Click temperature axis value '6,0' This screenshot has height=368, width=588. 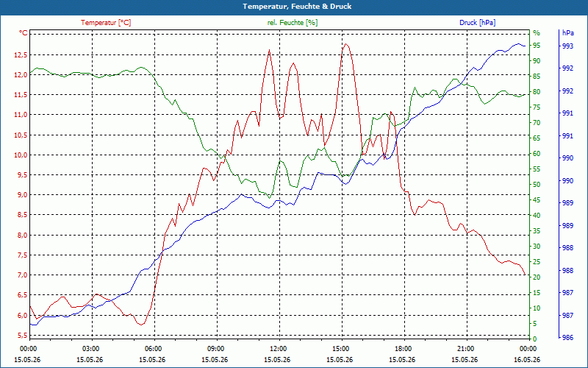tap(22, 316)
